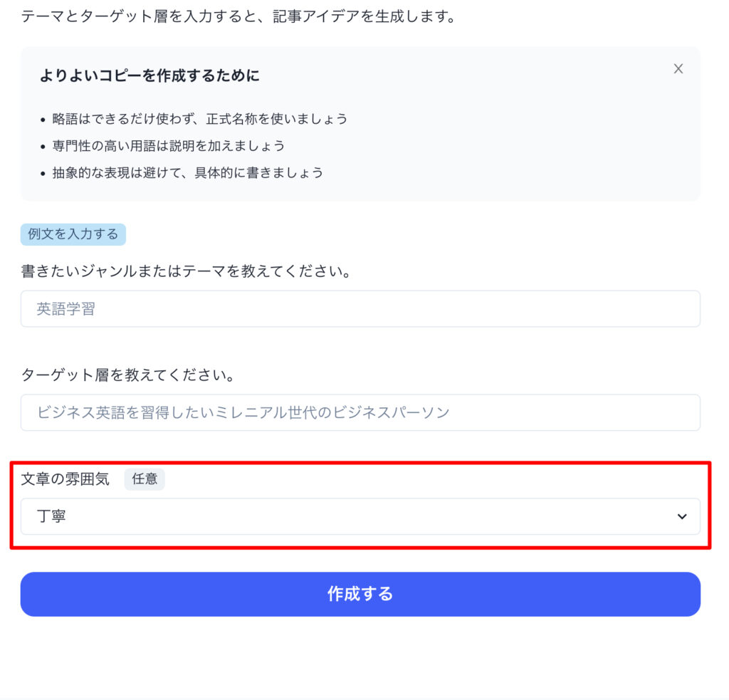Click the tip about 略語 and 正式名称
This screenshot has width=729, height=700.
(200, 119)
